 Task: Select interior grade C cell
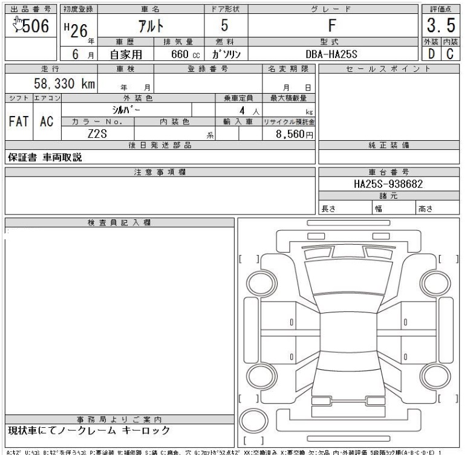[x=451, y=53]
